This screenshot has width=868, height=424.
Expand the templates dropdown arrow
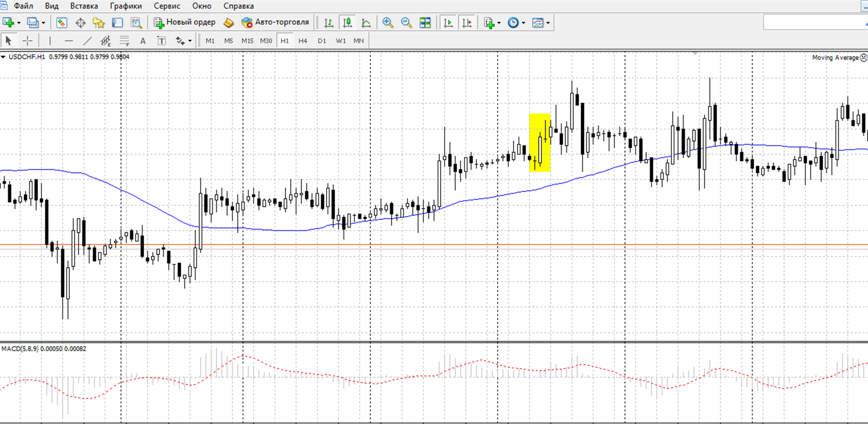[x=548, y=23]
